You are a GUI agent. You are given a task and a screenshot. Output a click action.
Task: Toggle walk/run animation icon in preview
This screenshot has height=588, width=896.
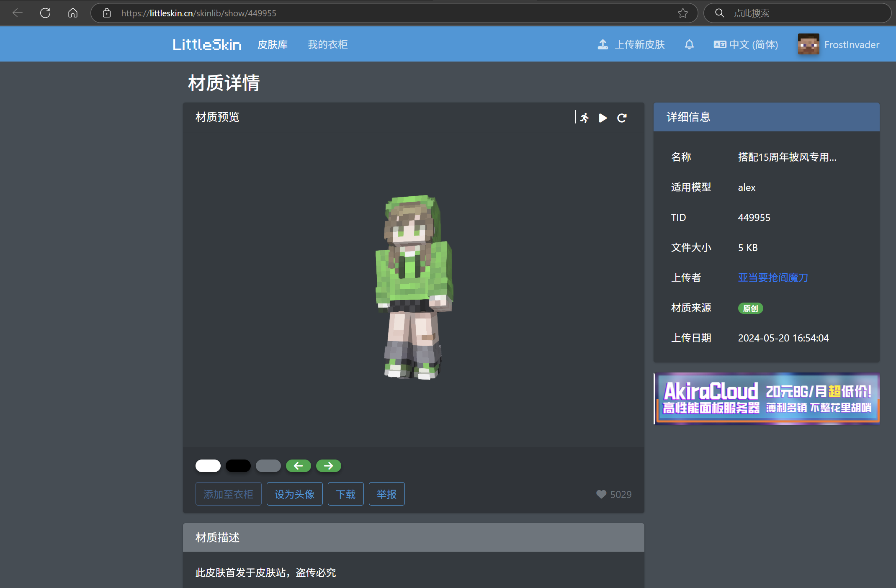pos(584,118)
